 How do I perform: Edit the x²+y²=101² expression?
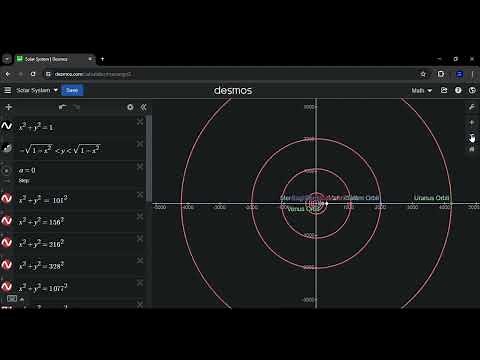tap(43, 199)
